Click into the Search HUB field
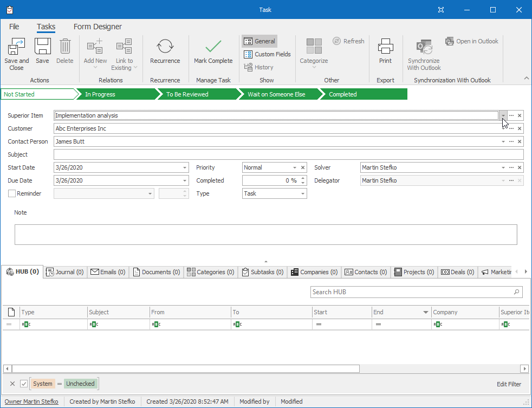The height and width of the screenshot is (408, 532). (412, 292)
